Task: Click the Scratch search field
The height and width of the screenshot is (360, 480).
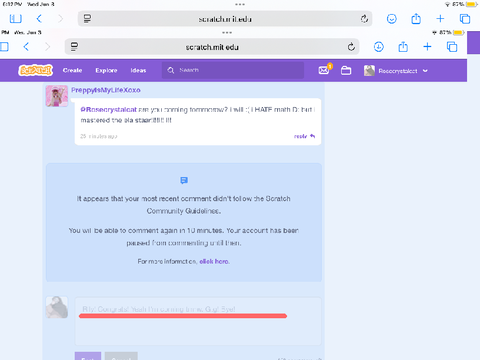Action: coord(233,70)
